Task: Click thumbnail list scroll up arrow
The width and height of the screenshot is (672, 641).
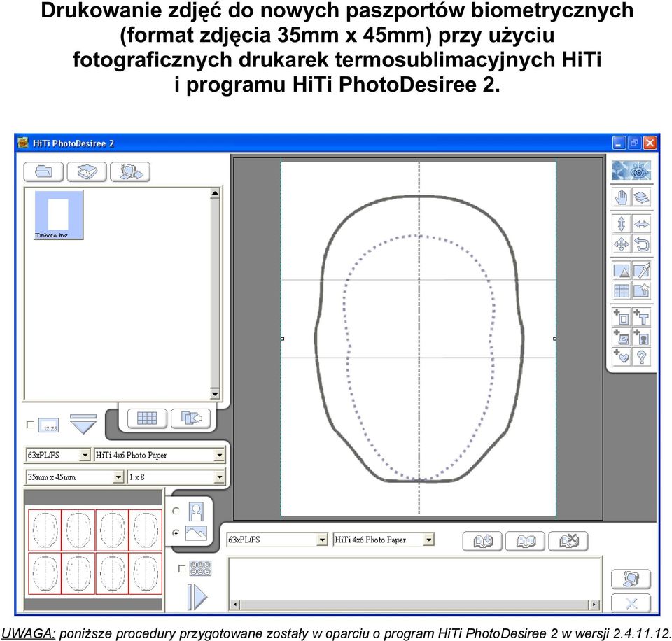Action: pyautogui.click(x=215, y=194)
